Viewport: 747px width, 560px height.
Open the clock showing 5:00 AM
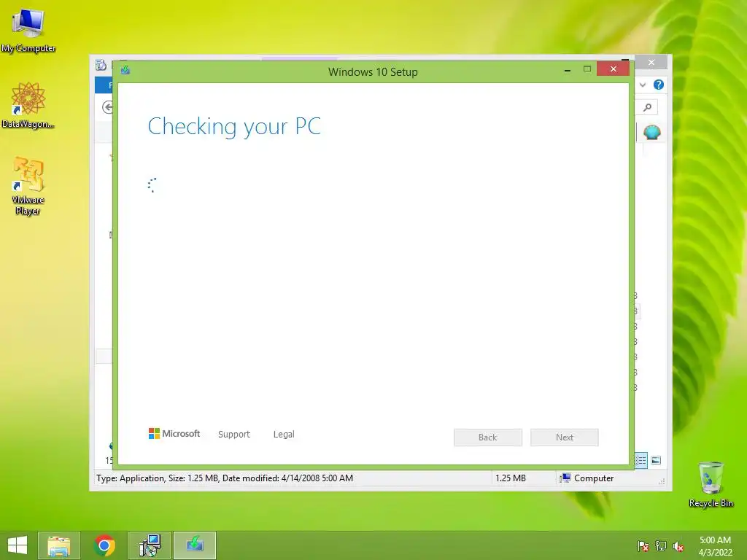tap(715, 546)
